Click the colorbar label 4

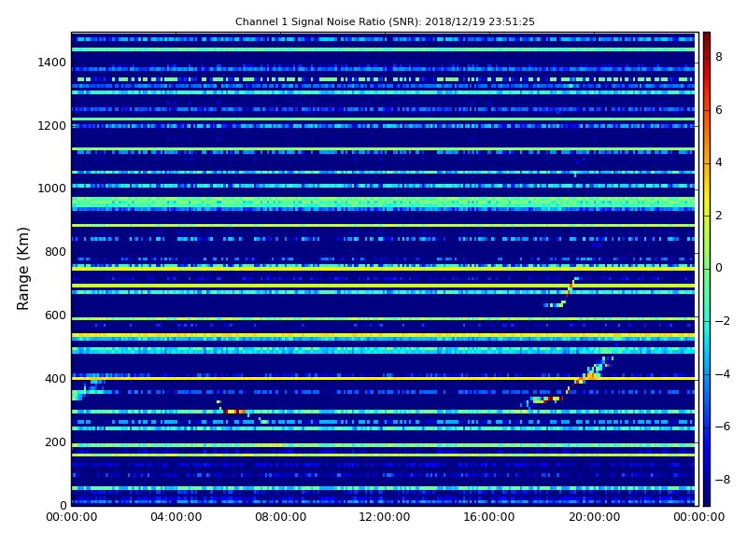pyautogui.click(x=719, y=162)
